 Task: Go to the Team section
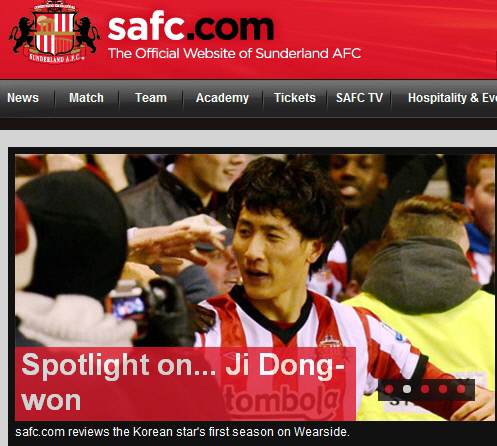pyautogui.click(x=151, y=98)
